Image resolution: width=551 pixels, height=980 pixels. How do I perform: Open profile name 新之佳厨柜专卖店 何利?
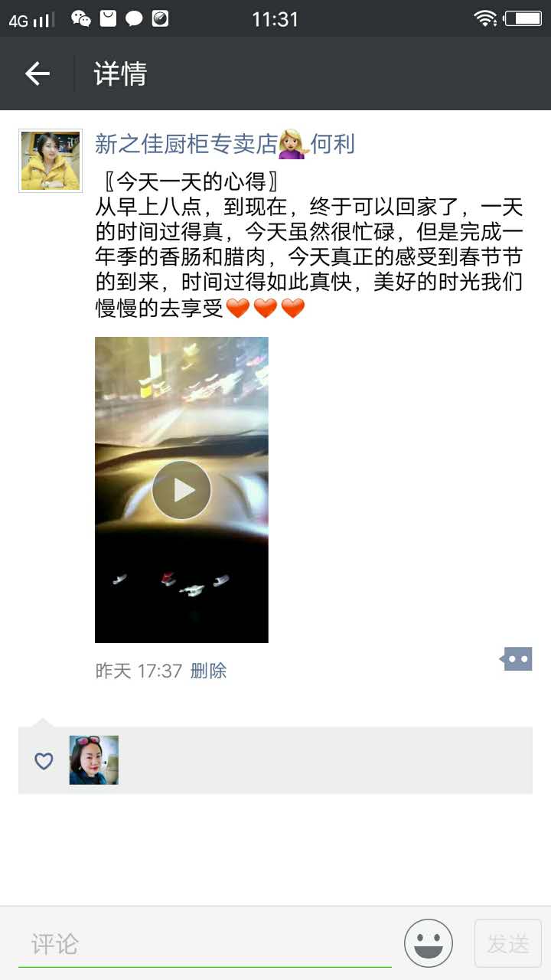(x=225, y=143)
